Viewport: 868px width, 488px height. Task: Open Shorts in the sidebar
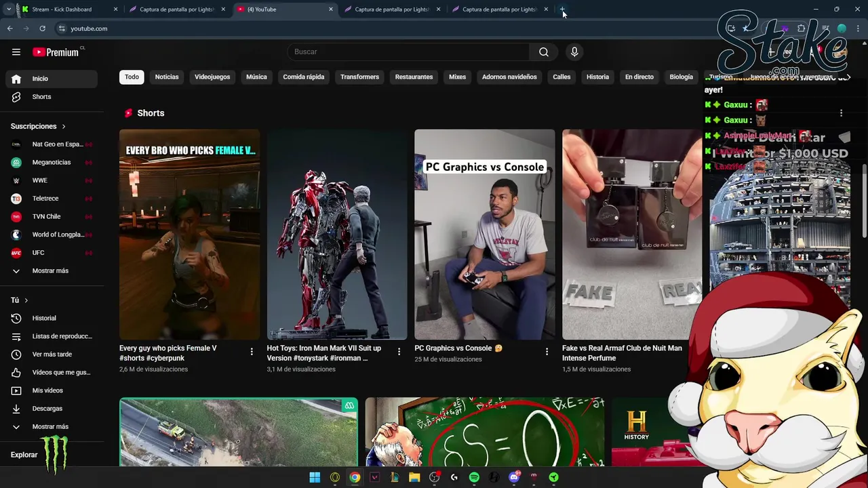52,97
